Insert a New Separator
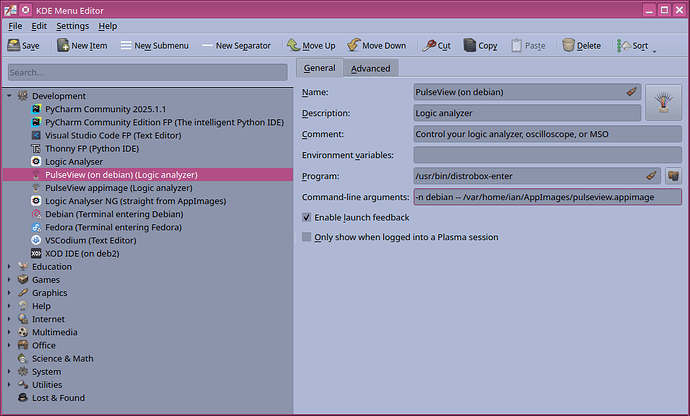690x416 pixels. point(236,45)
